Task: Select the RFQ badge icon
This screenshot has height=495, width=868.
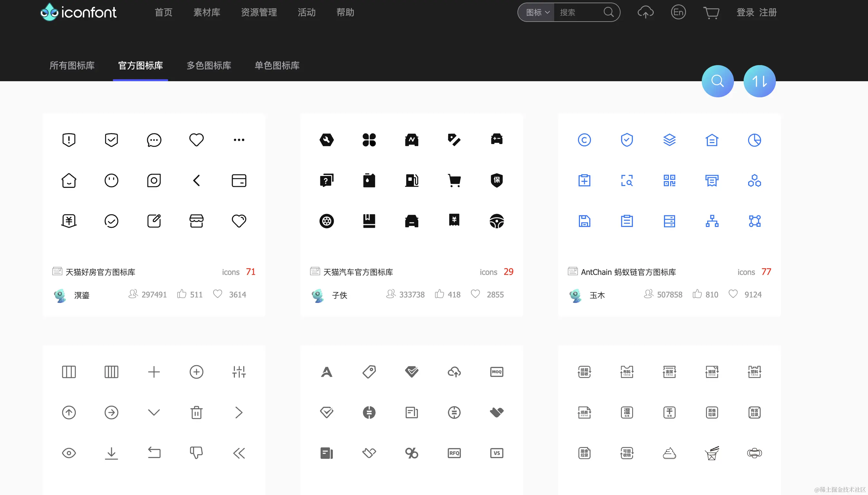Action: [x=454, y=453]
